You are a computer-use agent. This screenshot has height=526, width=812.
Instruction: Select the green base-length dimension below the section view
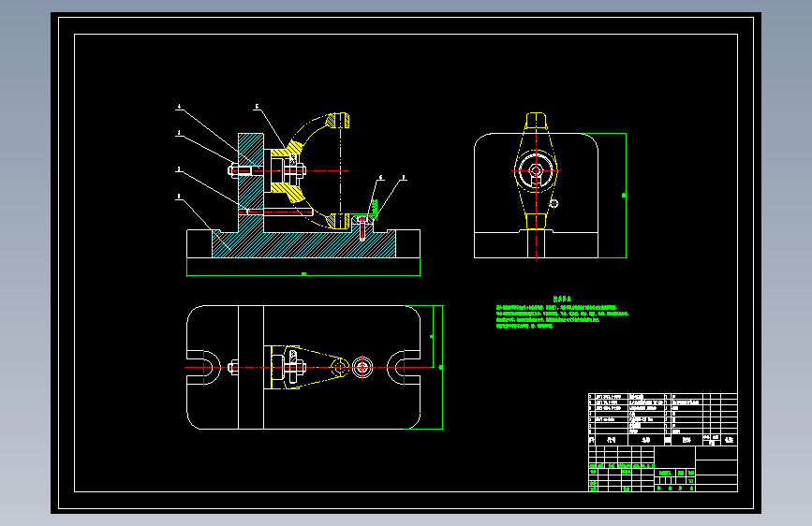[303, 273]
